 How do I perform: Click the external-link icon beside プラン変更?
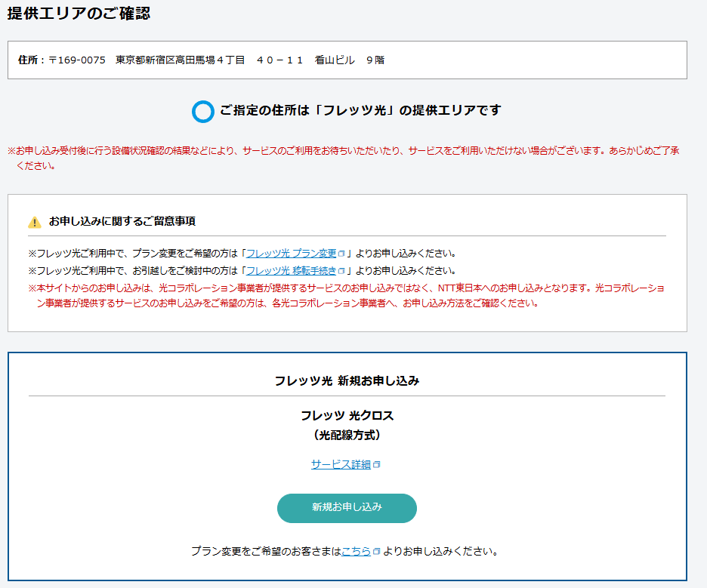click(341, 254)
